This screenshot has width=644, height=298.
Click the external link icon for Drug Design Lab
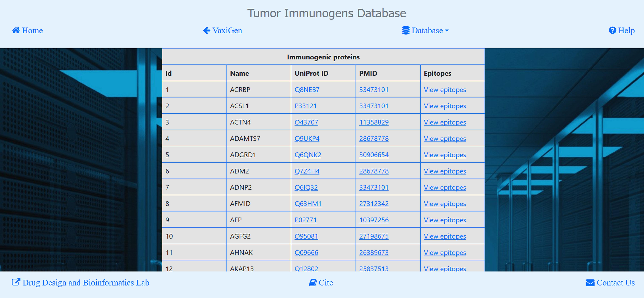point(16,282)
